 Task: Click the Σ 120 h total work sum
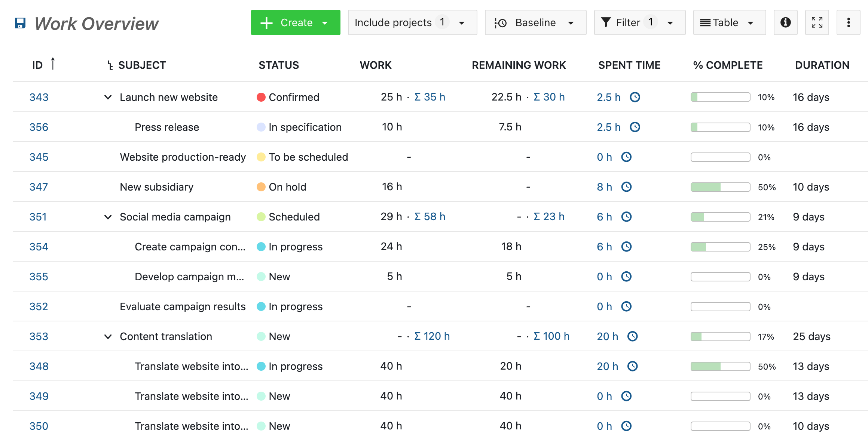[432, 336]
